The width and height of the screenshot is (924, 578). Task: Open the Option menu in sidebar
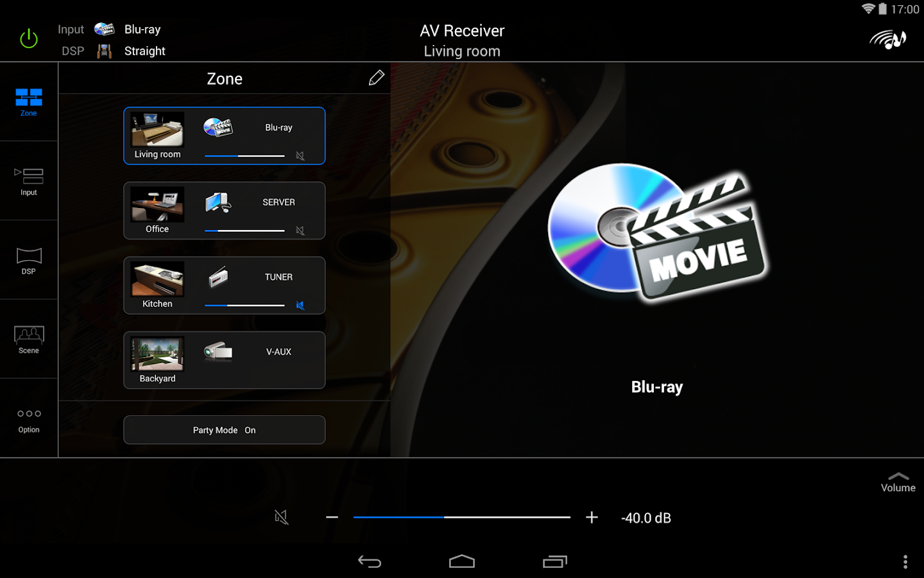click(x=28, y=417)
